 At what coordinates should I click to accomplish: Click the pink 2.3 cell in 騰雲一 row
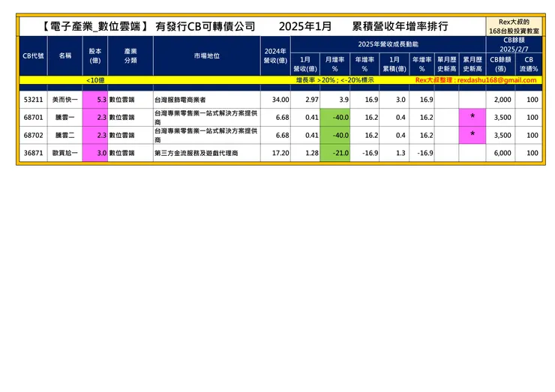95,118
